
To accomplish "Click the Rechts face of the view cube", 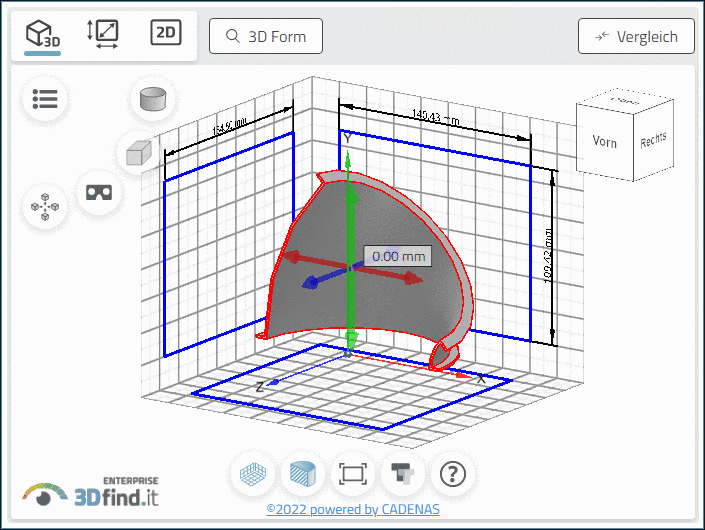I will click(x=653, y=140).
